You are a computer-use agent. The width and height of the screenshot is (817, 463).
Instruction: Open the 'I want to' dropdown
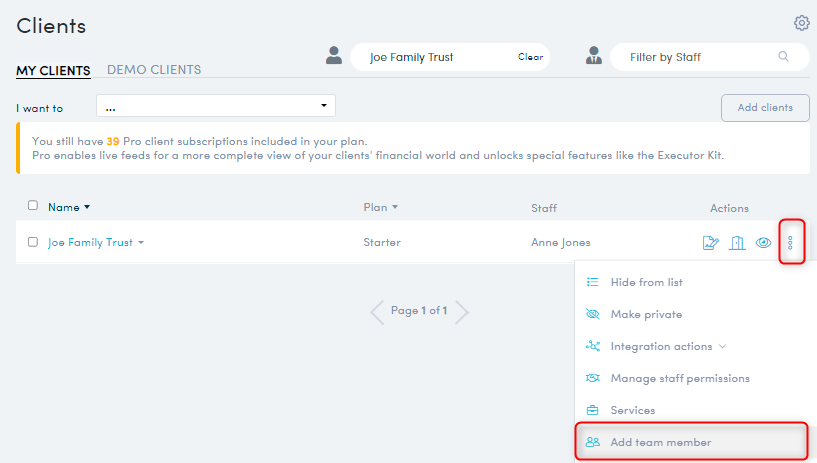216,106
